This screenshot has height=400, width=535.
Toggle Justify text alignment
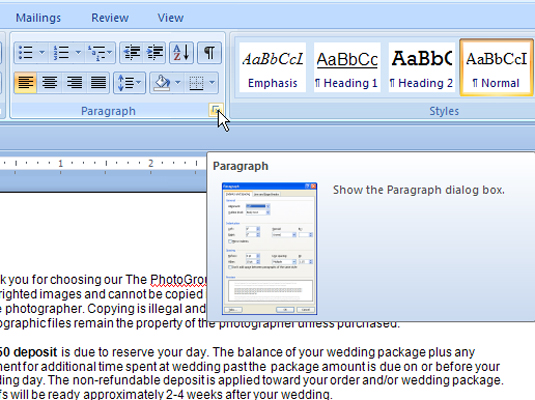pyautogui.click(x=98, y=82)
